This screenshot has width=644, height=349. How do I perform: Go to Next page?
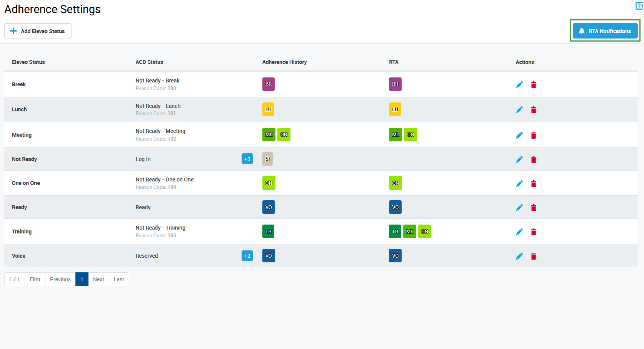[98, 279]
